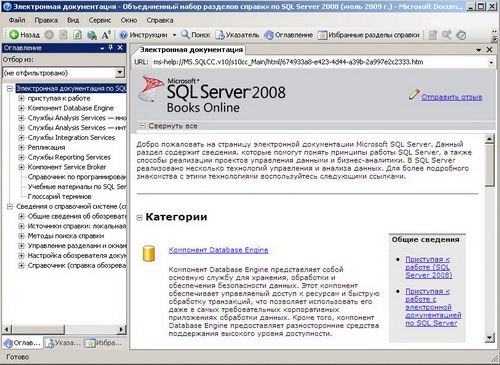The image size is (500, 365).
Task: Show the Оглавление contents from toolbar
Action: click(289, 35)
